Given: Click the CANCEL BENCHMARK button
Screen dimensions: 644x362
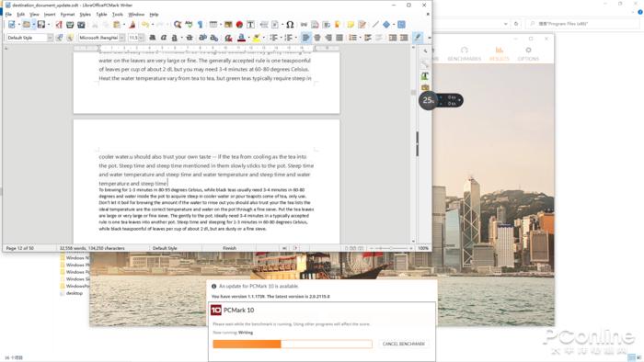Looking at the screenshot, I should (x=403, y=344).
